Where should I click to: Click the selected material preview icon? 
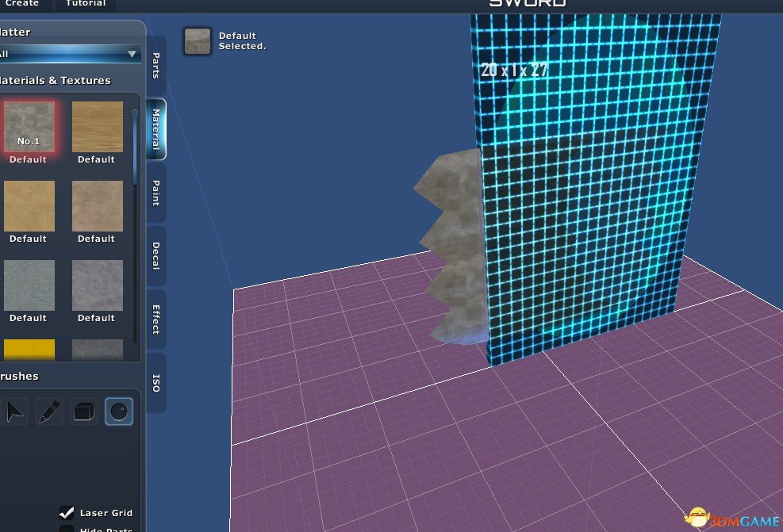[x=198, y=41]
